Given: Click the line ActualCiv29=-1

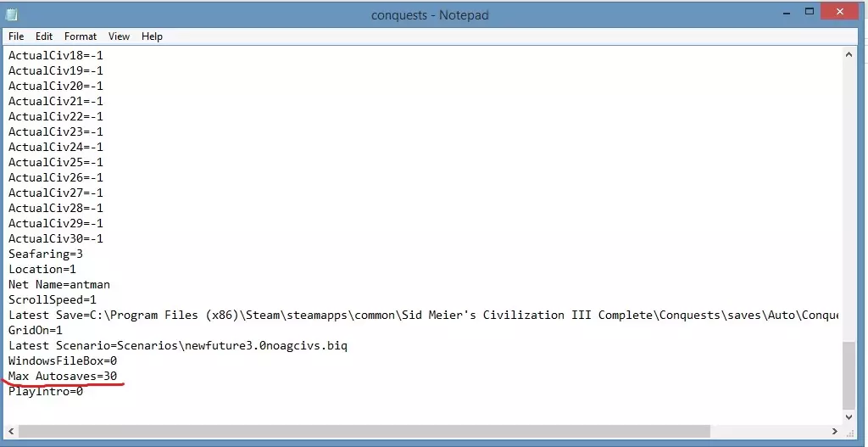Looking at the screenshot, I should click(55, 223).
